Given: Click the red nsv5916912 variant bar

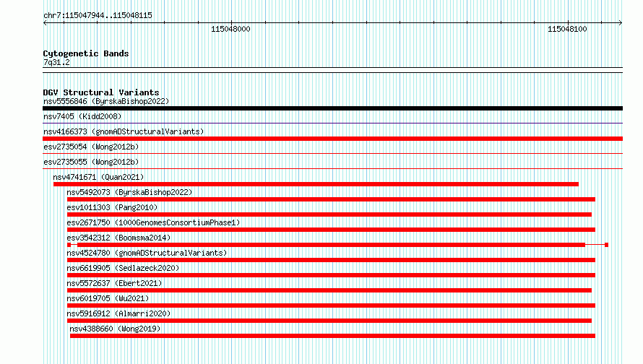Looking at the screenshot, I should point(329,321).
